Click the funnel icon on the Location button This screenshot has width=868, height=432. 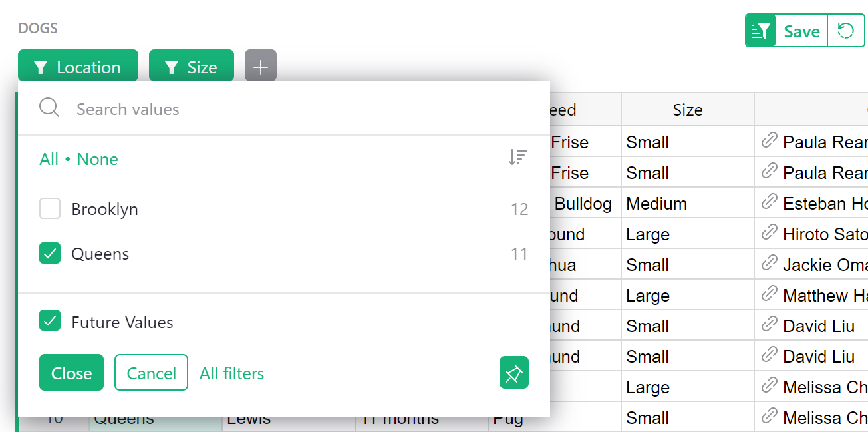click(x=41, y=66)
